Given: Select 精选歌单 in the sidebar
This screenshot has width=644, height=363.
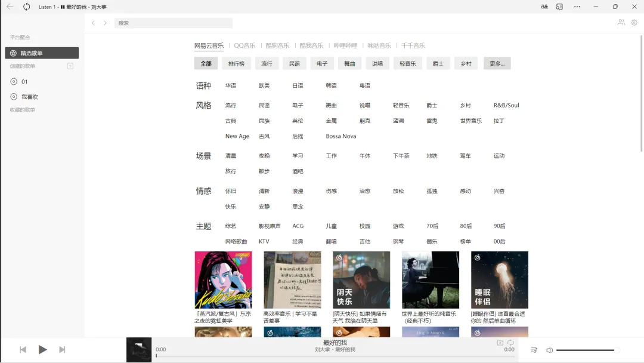Looking at the screenshot, I should (42, 53).
